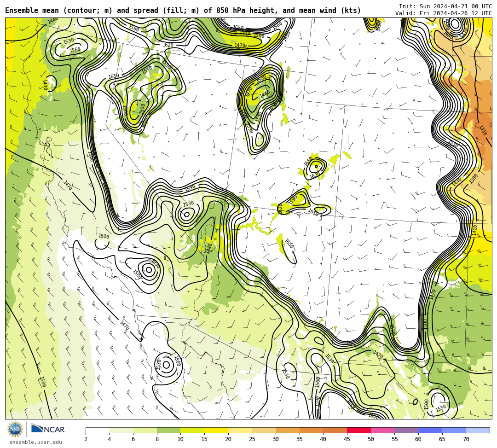Click the 1350 contour label on the map
Image resolution: width=497 pixels, height=448 pixels.
(482, 130)
